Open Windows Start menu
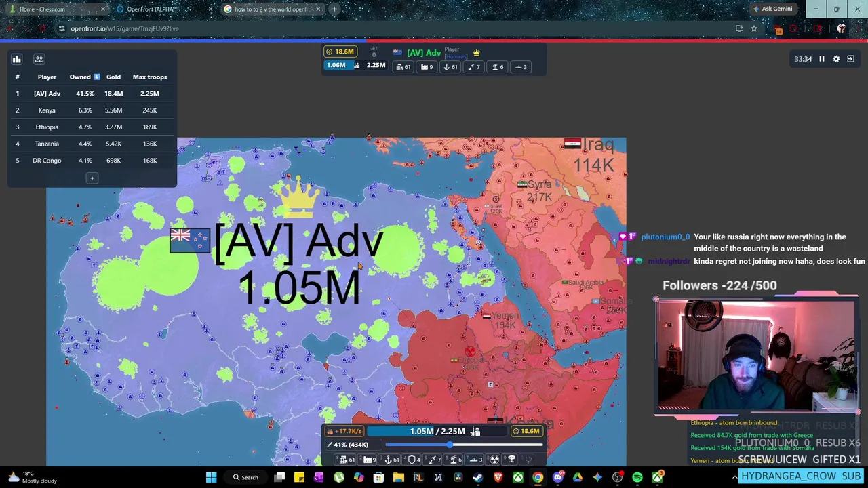 coord(211,478)
